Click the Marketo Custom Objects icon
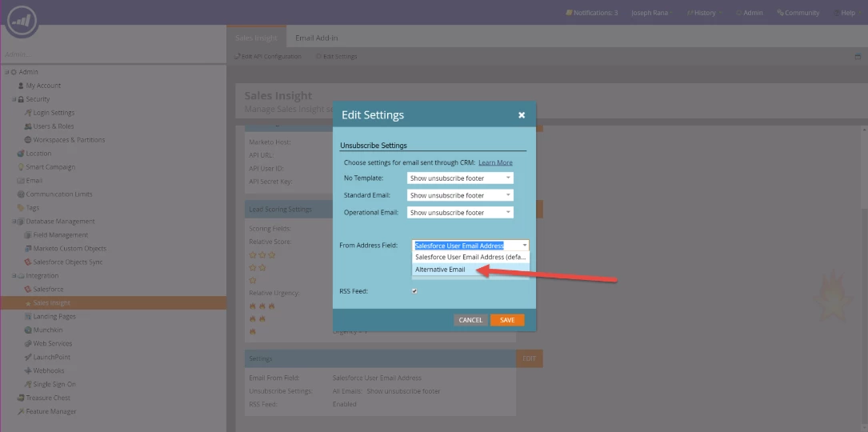Image resolution: width=868 pixels, height=432 pixels. click(x=28, y=248)
